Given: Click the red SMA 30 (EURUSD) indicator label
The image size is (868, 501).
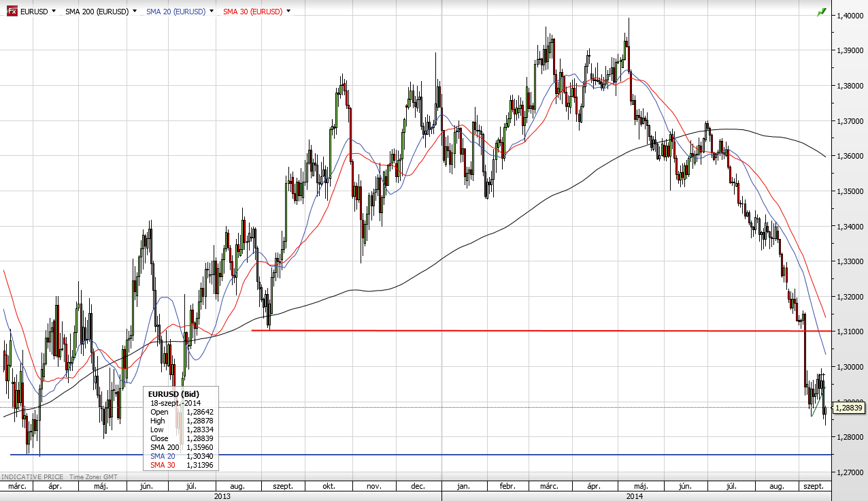Looking at the screenshot, I should pyautogui.click(x=252, y=12).
